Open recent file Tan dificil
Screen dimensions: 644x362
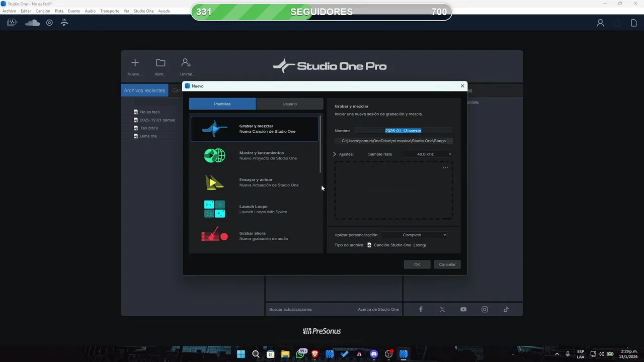tap(149, 128)
